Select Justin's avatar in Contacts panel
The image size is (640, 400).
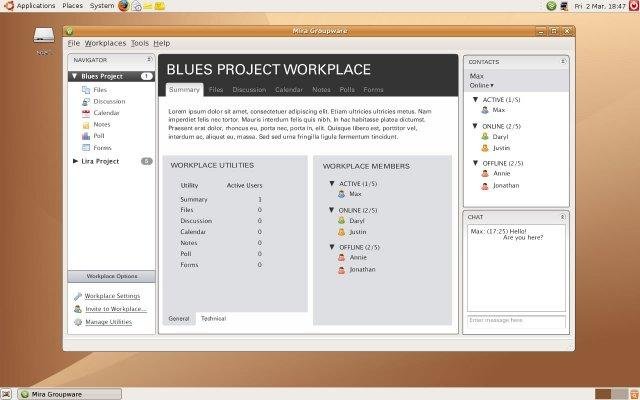click(x=485, y=148)
